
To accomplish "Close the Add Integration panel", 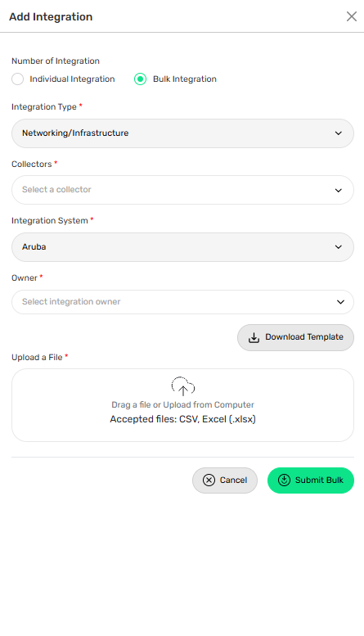I will [x=352, y=16].
